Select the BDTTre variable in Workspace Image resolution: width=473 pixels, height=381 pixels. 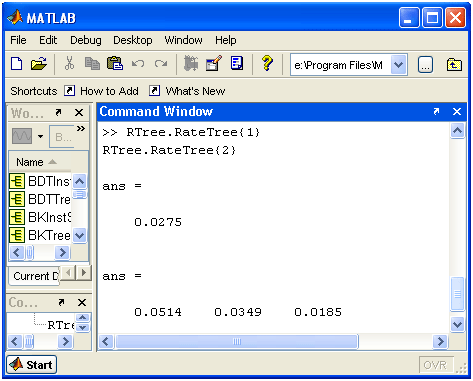(40, 199)
